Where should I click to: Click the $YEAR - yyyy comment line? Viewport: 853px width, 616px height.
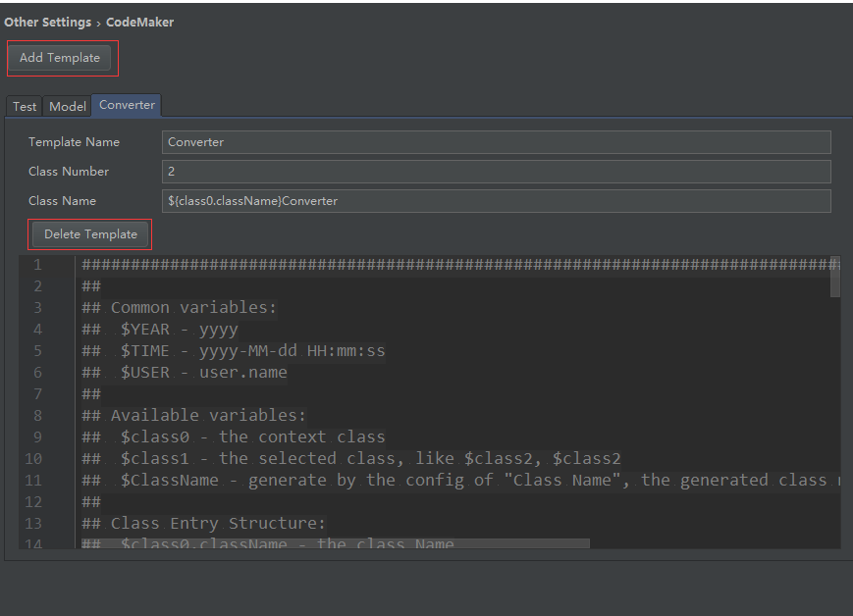point(157,329)
